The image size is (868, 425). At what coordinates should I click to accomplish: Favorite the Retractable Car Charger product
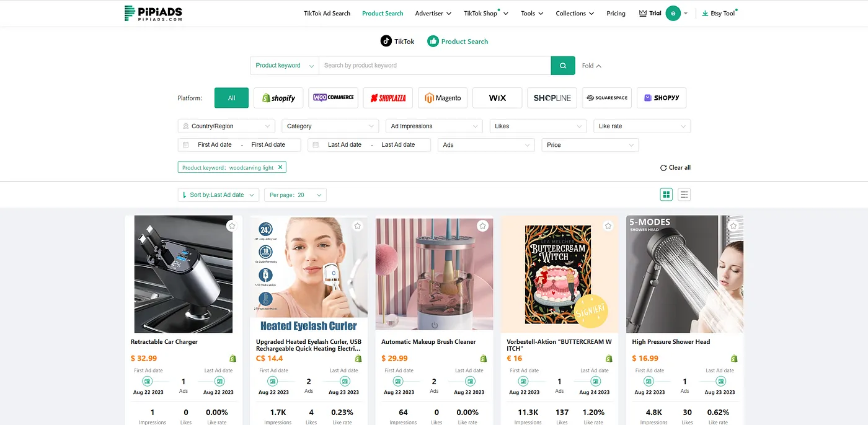(232, 226)
